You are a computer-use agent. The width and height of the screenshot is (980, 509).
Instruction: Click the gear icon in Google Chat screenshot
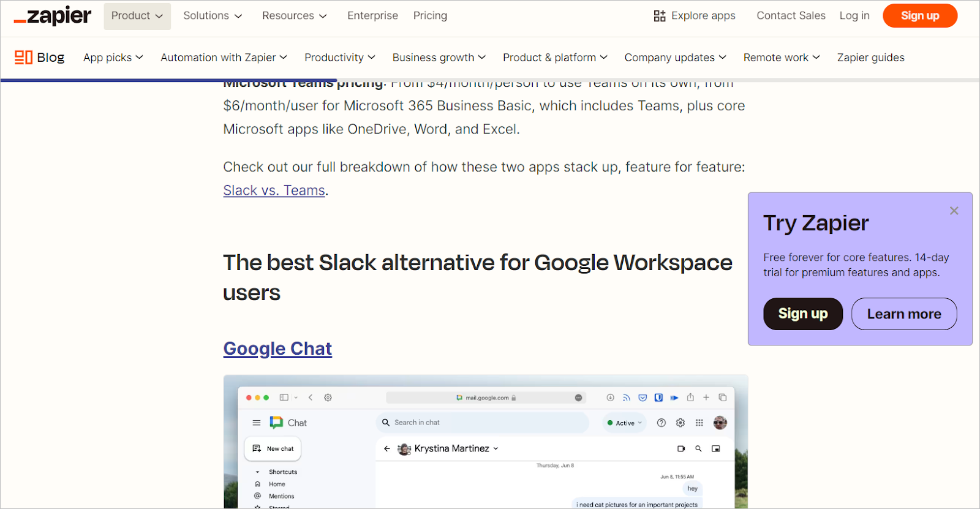(x=680, y=423)
